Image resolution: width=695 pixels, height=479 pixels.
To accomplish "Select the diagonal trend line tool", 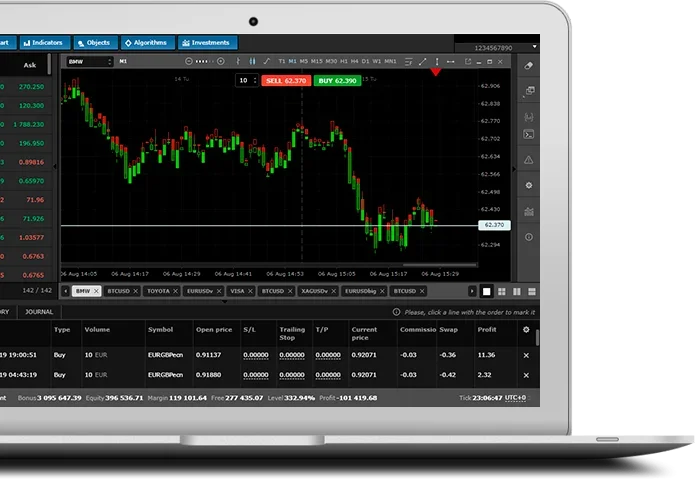I will 422,62.
